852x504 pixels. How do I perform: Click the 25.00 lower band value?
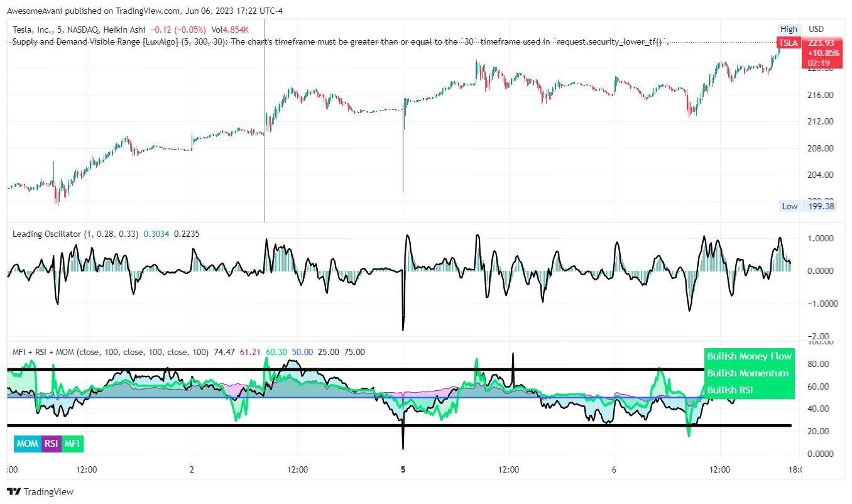point(329,353)
